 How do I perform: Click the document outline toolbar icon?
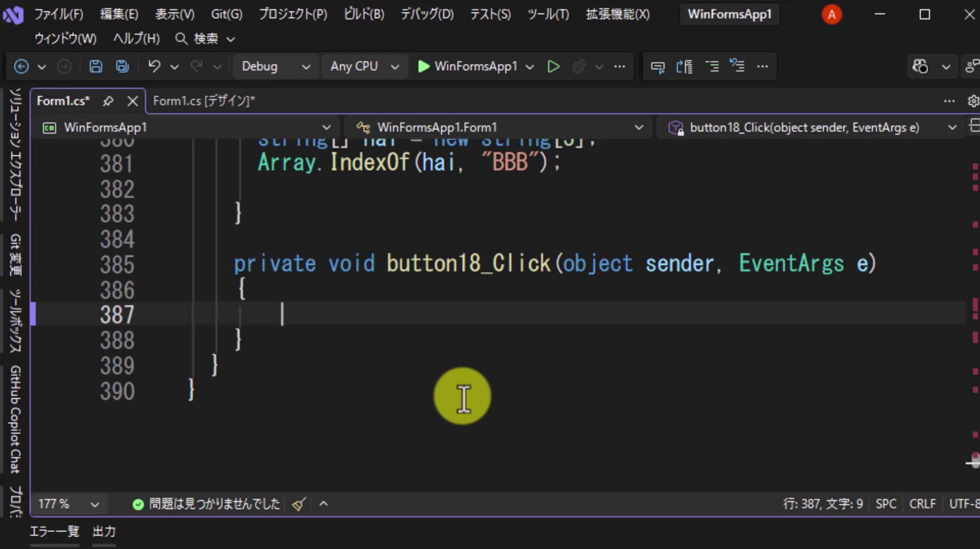(x=684, y=66)
